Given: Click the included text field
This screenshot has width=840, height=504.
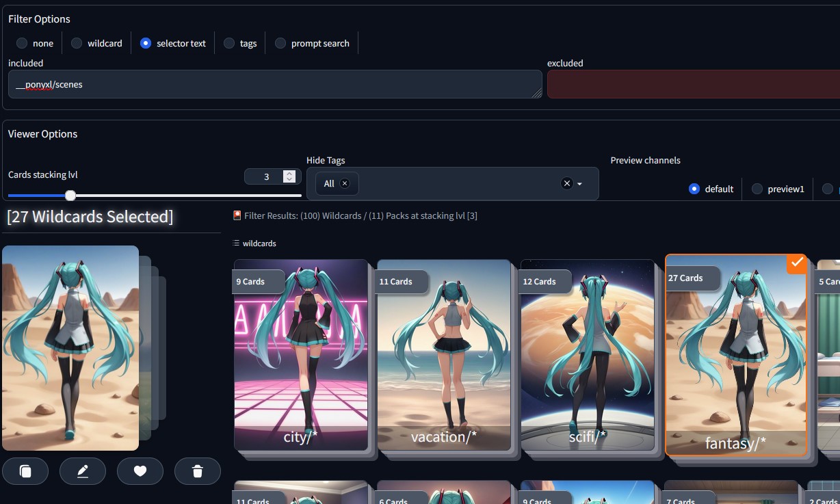Looking at the screenshot, I should tap(274, 84).
